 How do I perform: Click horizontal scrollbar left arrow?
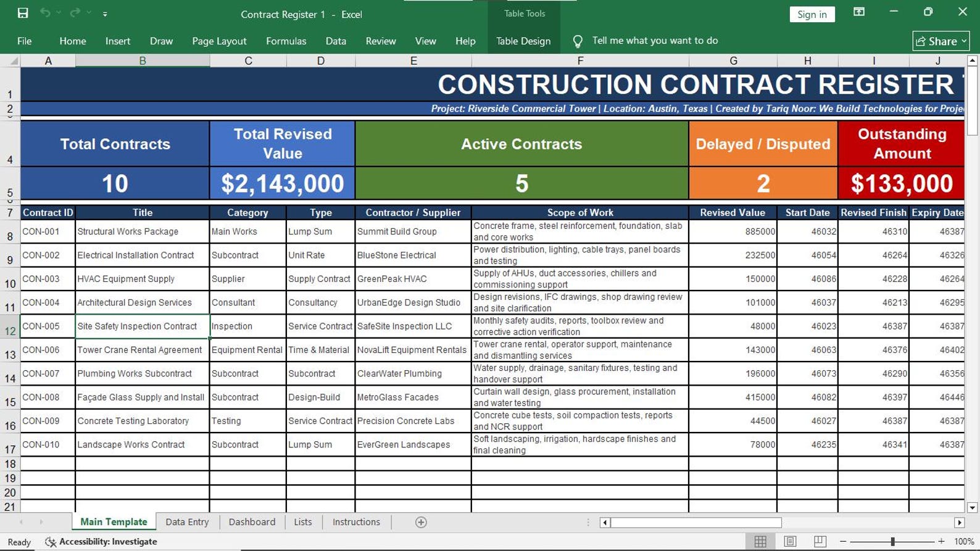(605, 523)
